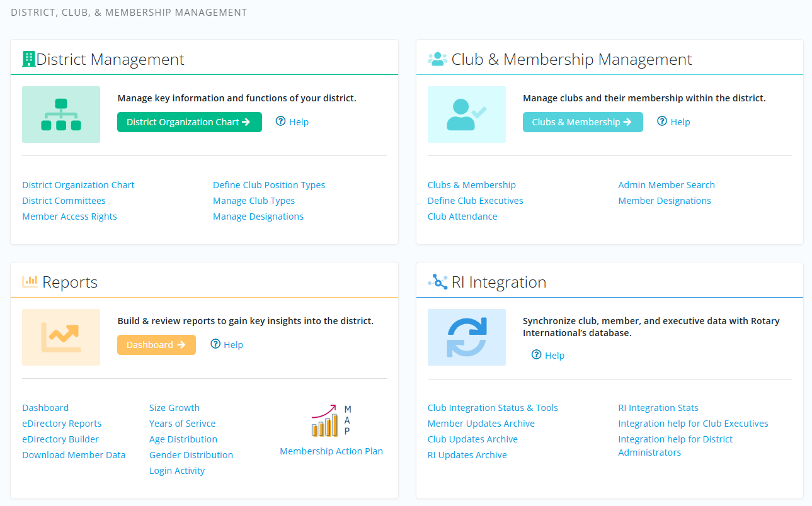This screenshot has width=812, height=506.
Task: Click the sync arrows tile icon
Action: [467, 337]
